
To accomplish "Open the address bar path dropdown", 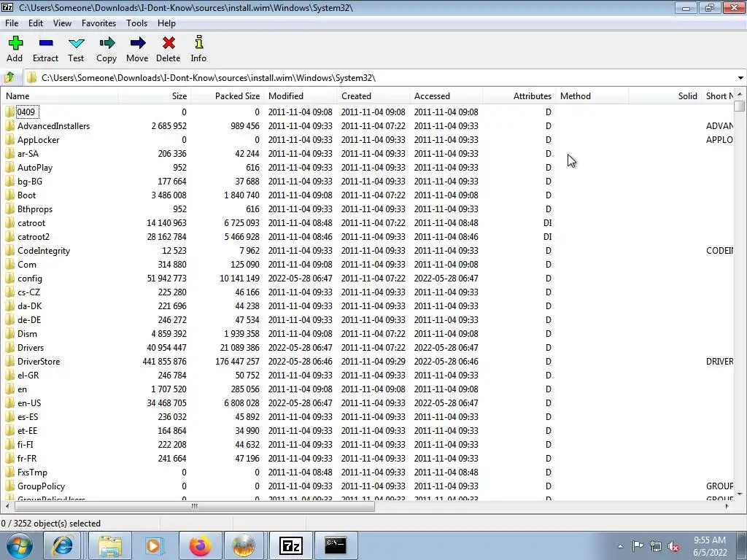I will click(740, 77).
